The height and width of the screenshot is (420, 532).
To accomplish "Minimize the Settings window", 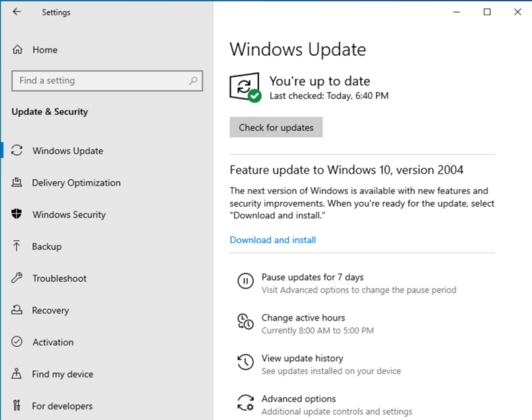I will (456, 12).
